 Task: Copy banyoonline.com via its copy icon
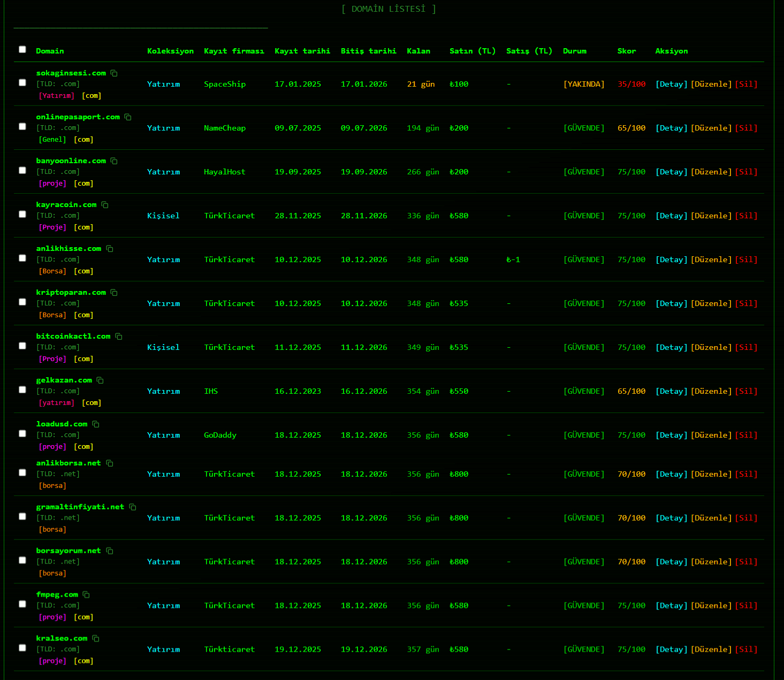coord(114,161)
